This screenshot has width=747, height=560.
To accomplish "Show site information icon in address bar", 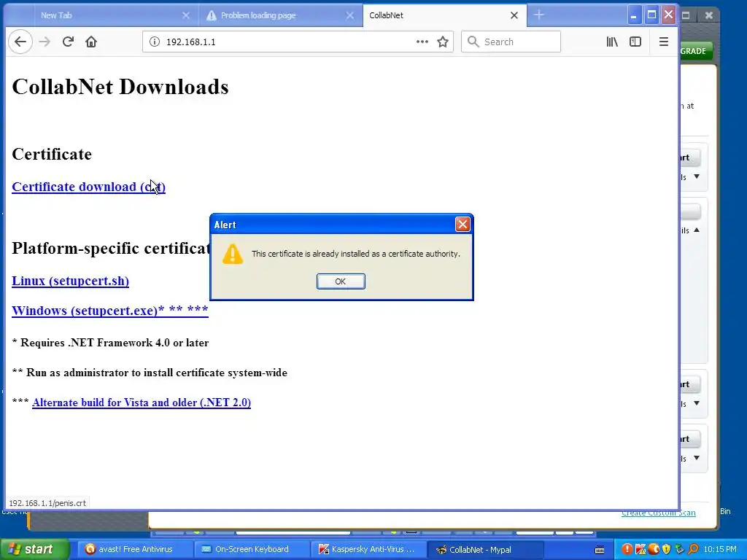I will pyautogui.click(x=155, y=42).
